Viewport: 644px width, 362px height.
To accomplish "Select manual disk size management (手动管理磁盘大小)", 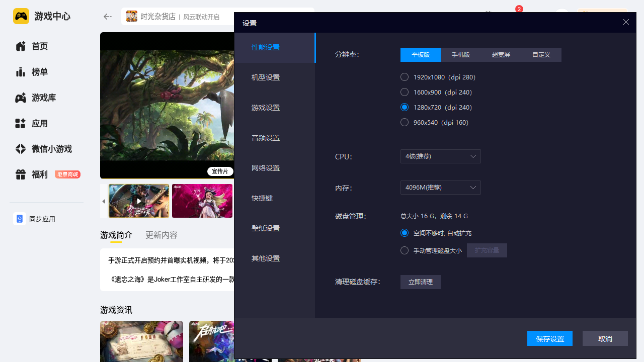I will (x=405, y=250).
